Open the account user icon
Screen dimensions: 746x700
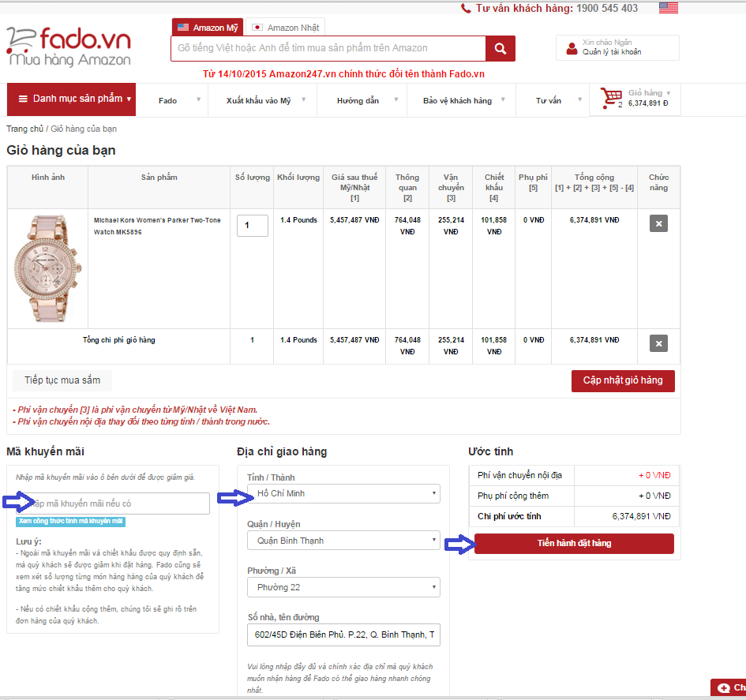(572, 48)
